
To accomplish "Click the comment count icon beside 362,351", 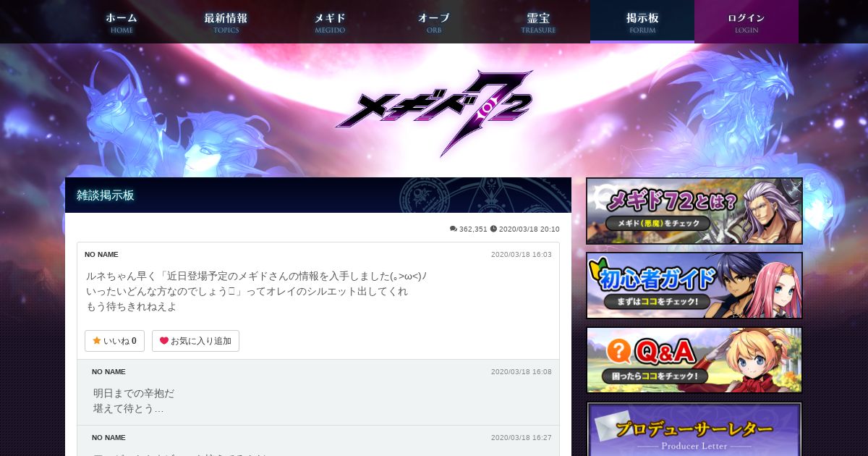I will tap(454, 229).
